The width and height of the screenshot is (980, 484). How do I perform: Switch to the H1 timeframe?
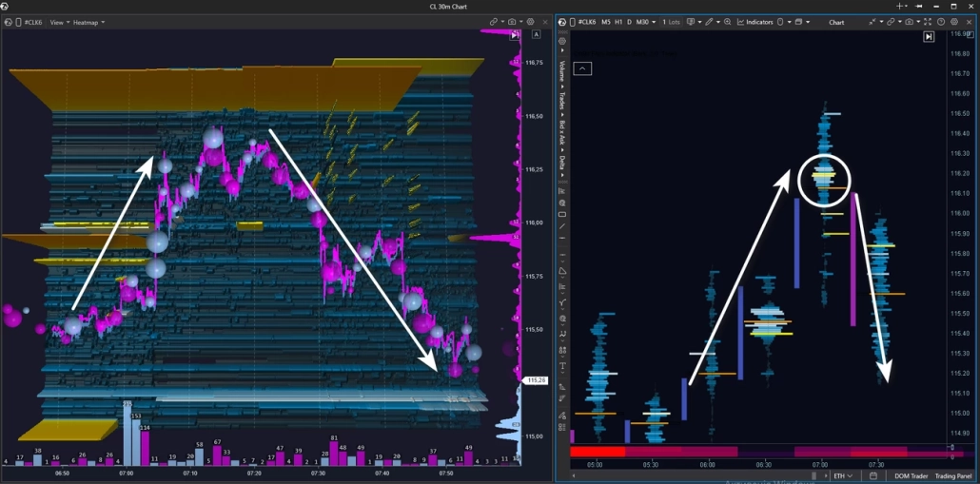(x=618, y=22)
